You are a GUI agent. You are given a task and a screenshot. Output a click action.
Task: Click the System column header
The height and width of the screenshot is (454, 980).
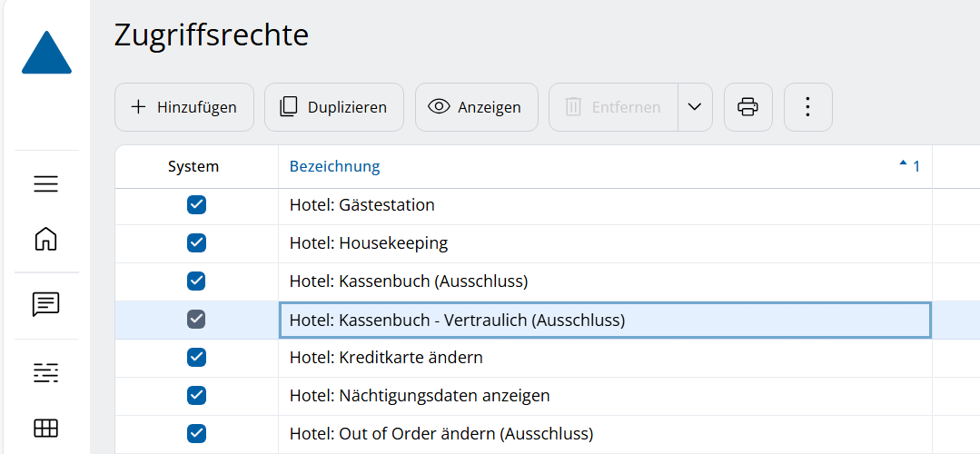193,167
